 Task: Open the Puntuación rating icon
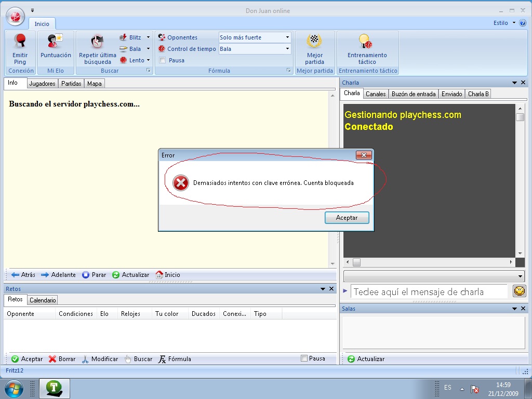55,41
